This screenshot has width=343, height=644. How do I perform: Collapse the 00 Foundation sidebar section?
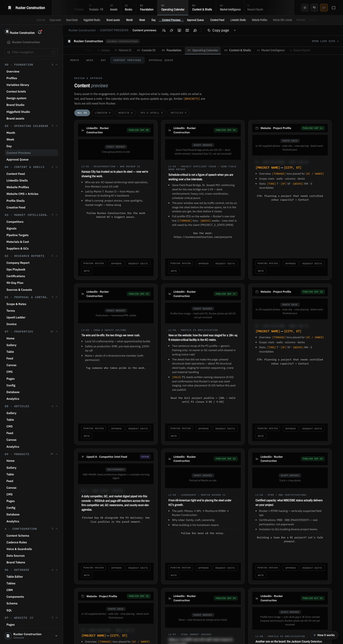(57, 65)
